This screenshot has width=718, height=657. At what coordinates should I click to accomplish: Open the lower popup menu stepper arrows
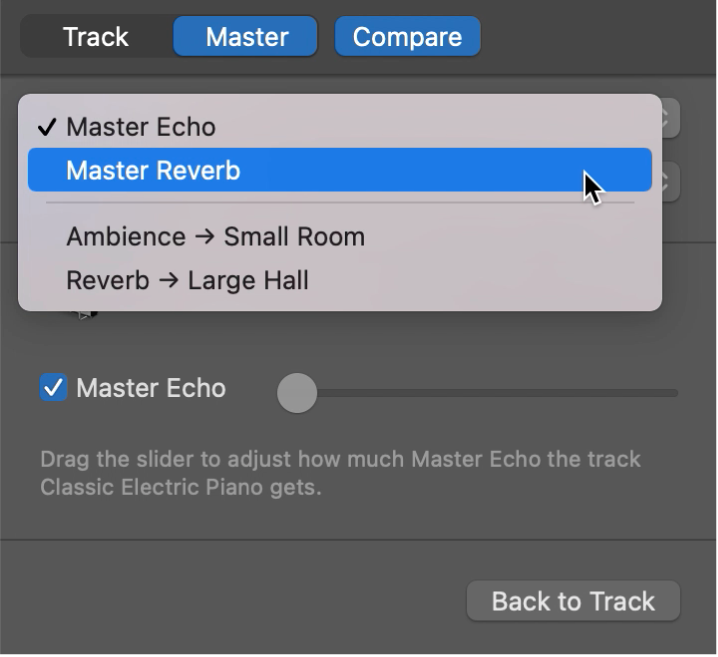click(669, 182)
